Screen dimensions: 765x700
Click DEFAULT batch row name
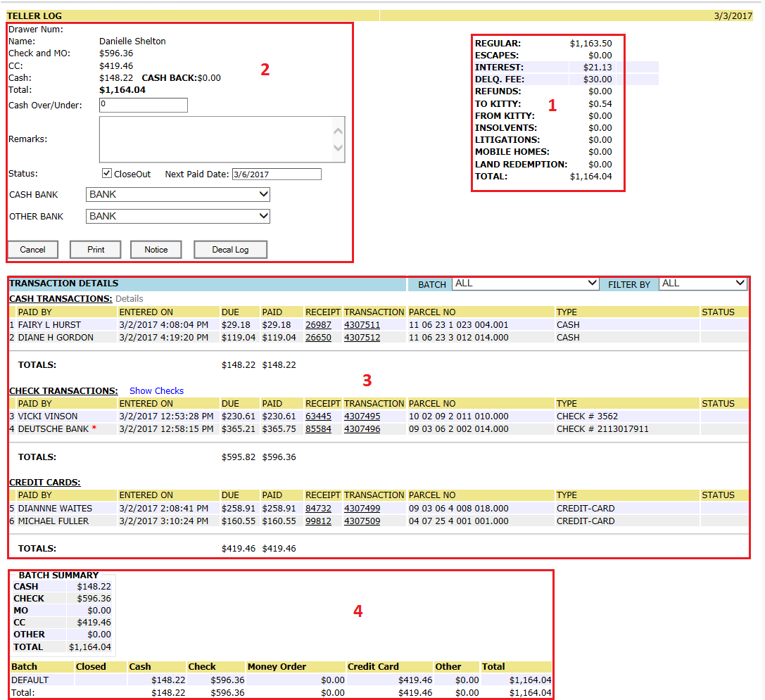tap(30, 680)
